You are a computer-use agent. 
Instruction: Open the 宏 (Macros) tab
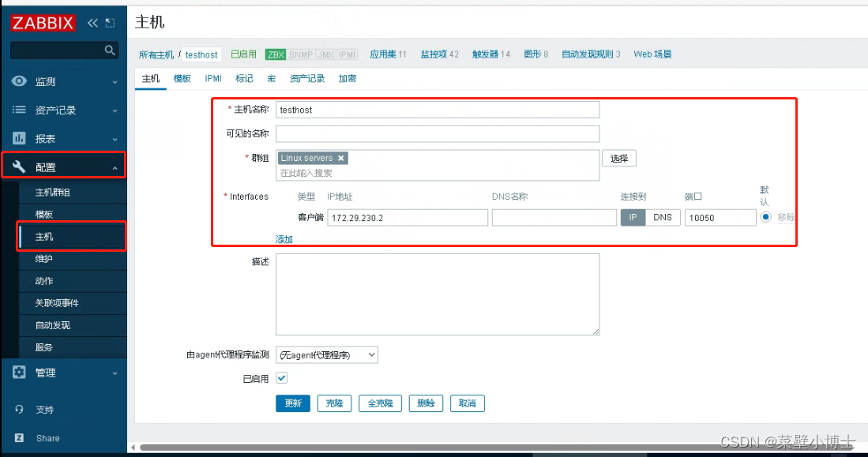point(270,78)
